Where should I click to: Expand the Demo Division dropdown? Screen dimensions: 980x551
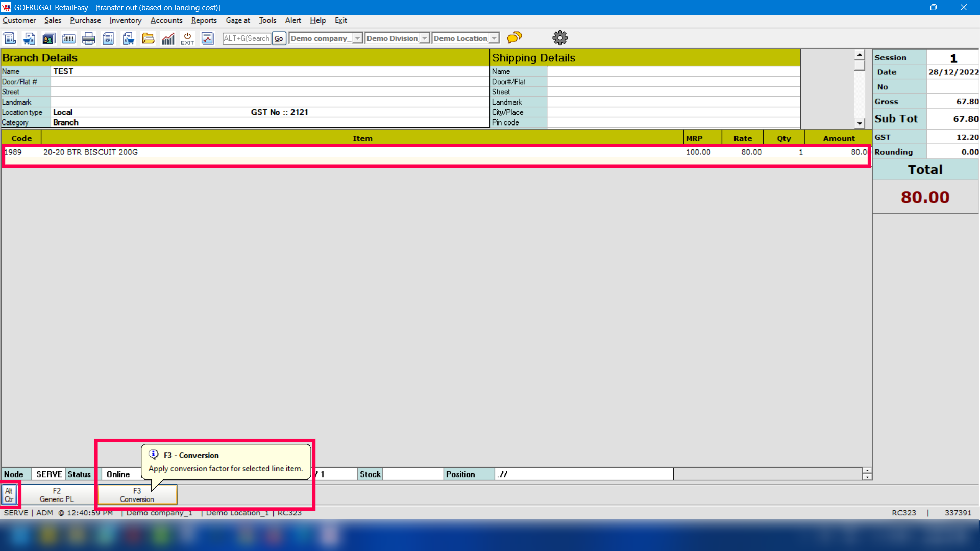click(424, 38)
